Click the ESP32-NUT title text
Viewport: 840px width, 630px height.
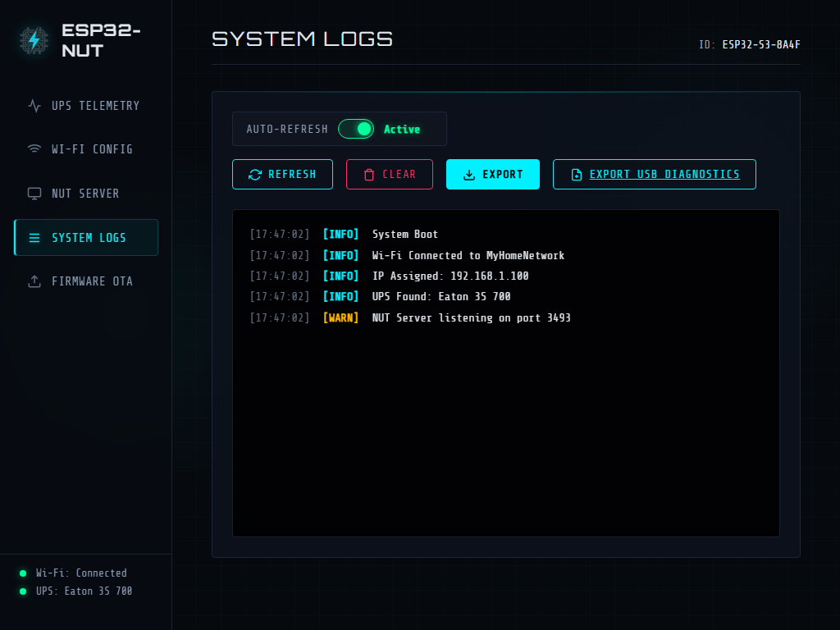click(101, 40)
